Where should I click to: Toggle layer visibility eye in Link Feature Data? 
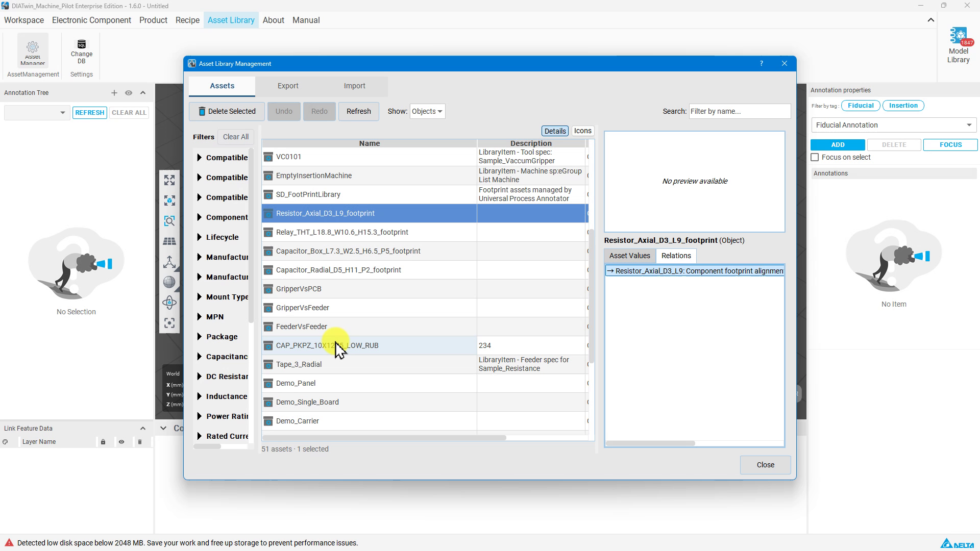click(121, 442)
